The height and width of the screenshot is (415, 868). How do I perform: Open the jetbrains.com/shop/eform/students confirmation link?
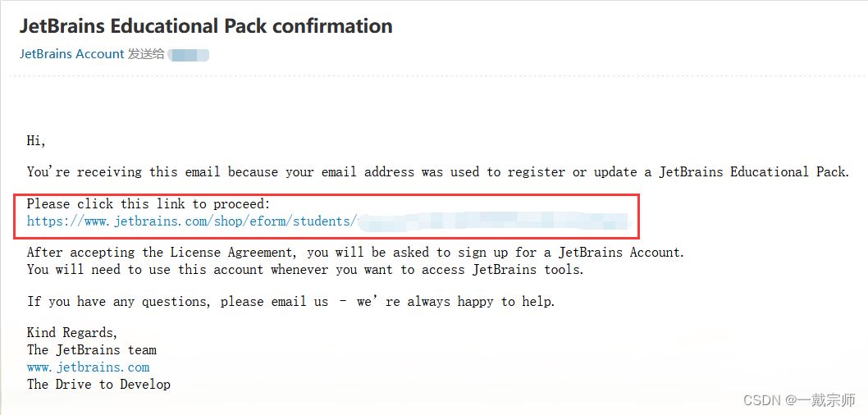(327, 222)
